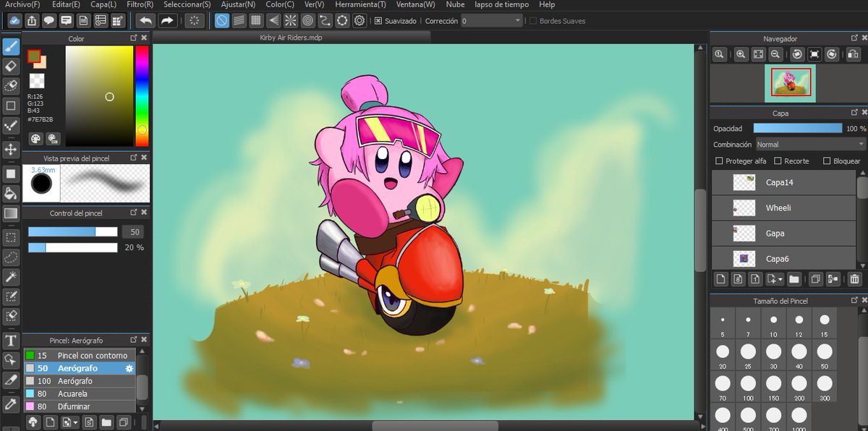The image size is (868, 431).
Task: Enable parallel lines snap
Action: [x=239, y=21]
